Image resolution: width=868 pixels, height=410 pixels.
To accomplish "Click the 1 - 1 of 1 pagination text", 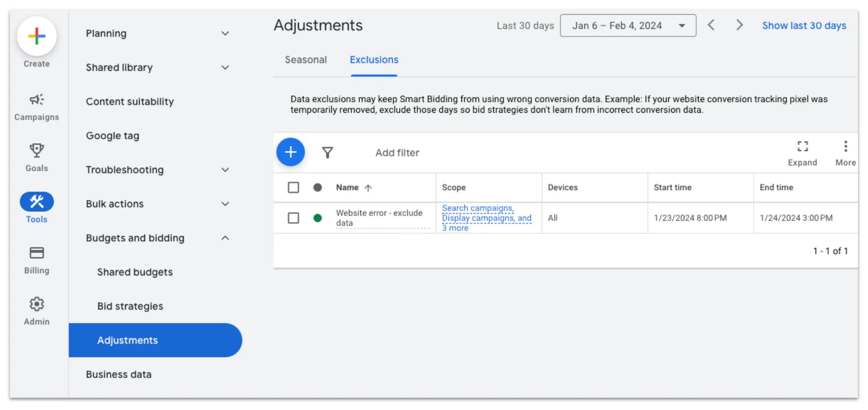I will [x=831, y=251].
